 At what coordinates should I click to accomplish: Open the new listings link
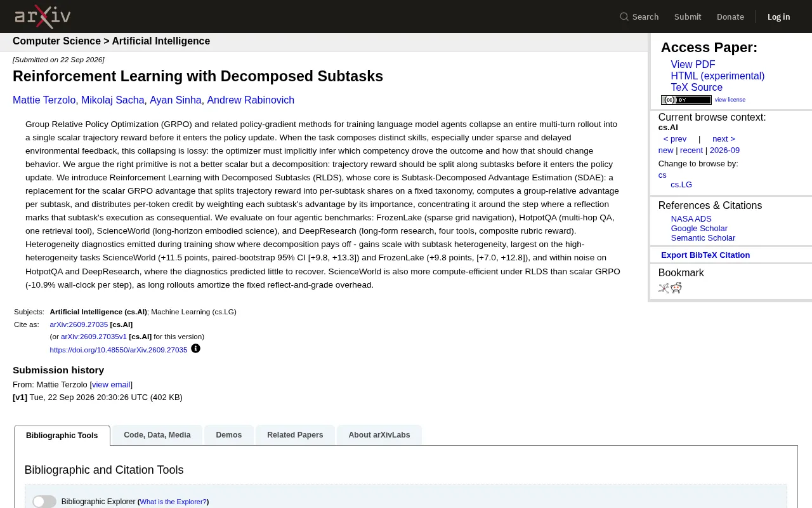pyautogui.click(x=666, y=150)
